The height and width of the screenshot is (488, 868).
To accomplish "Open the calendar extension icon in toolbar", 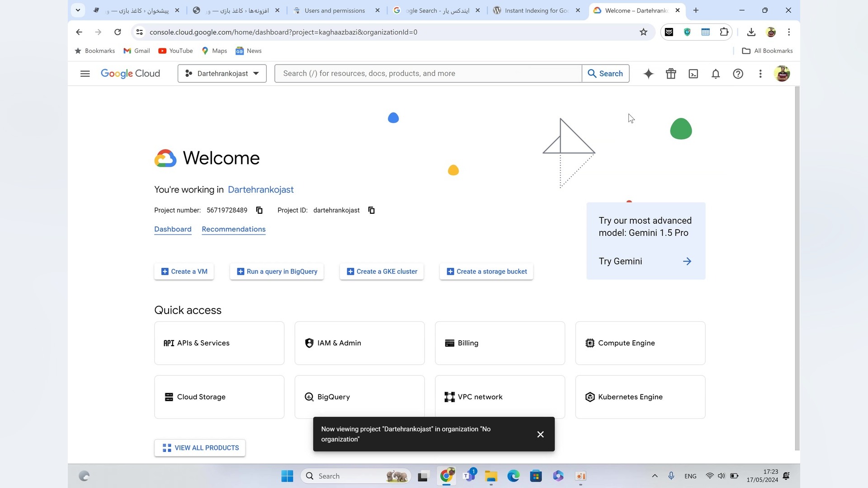I will click(x=706, y=32).
